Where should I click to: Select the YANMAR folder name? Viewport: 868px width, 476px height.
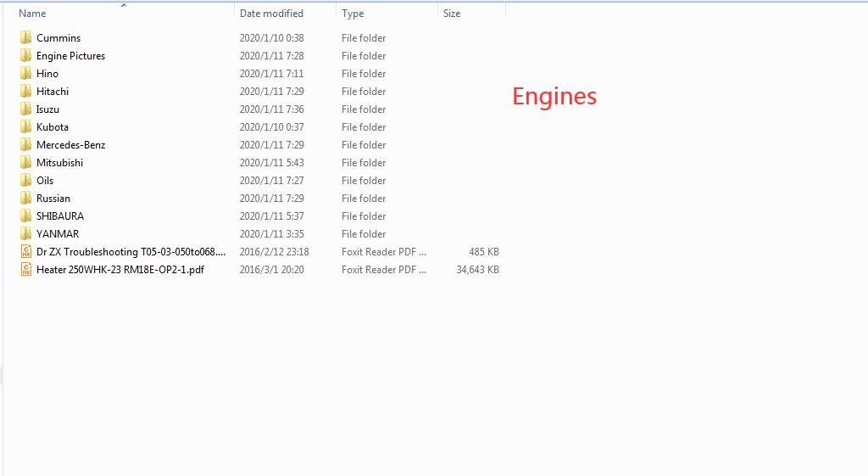tap(58, 233)
